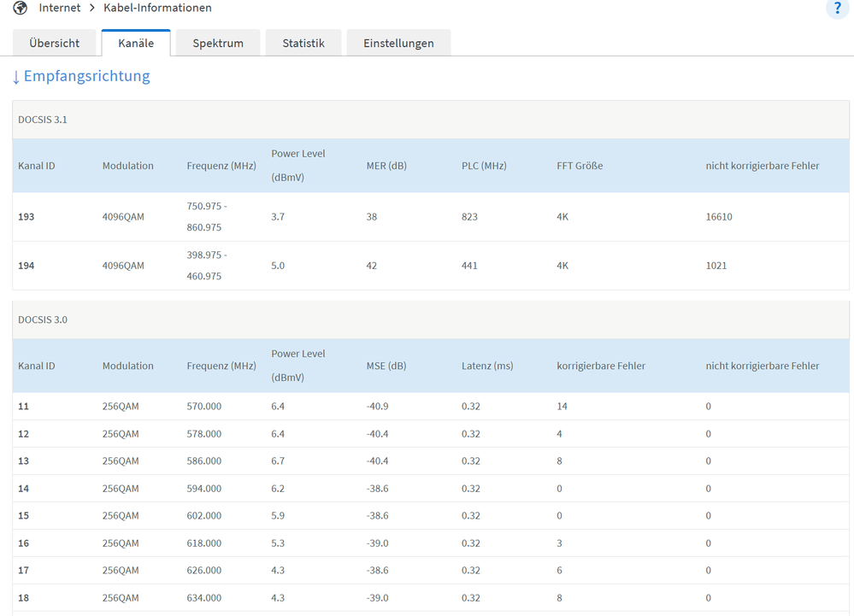Screen dimensions: 854x616
Task: Click the Kabel-Informationen breadcrumb
Action: pos(158,9)
